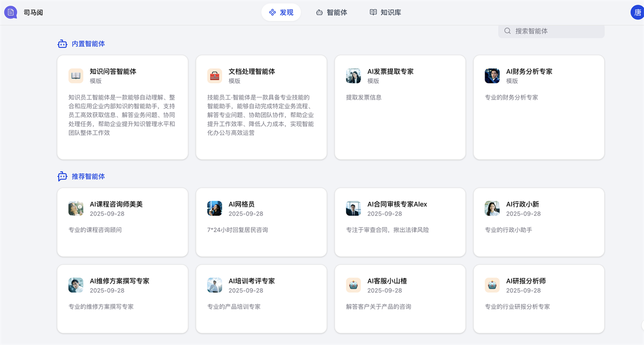Click the AI网格员 avatar image

215,208
